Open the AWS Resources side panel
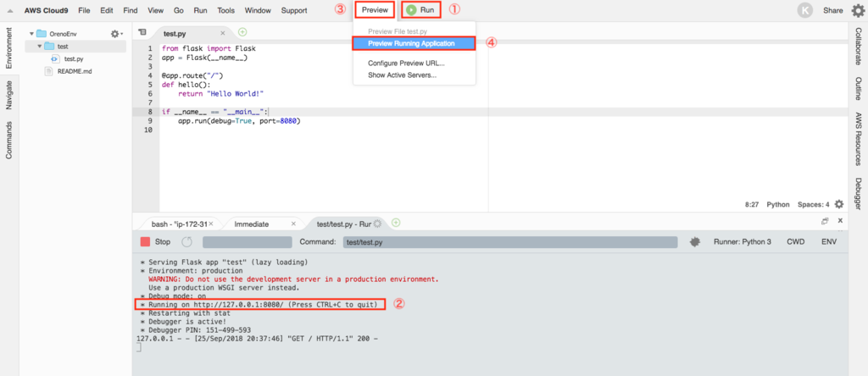This screenshot has height=376, width=868. (858, 140)
